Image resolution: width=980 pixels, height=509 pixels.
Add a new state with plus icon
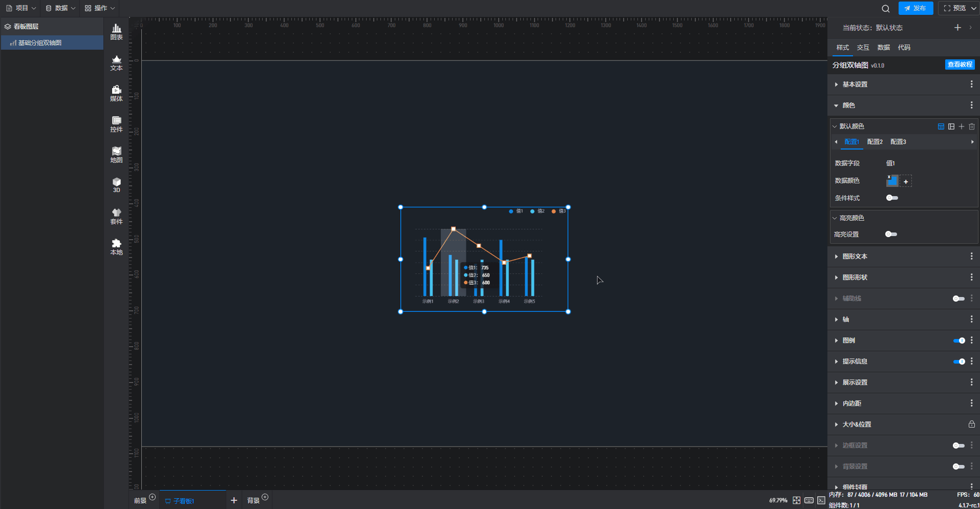click(957, 28)
